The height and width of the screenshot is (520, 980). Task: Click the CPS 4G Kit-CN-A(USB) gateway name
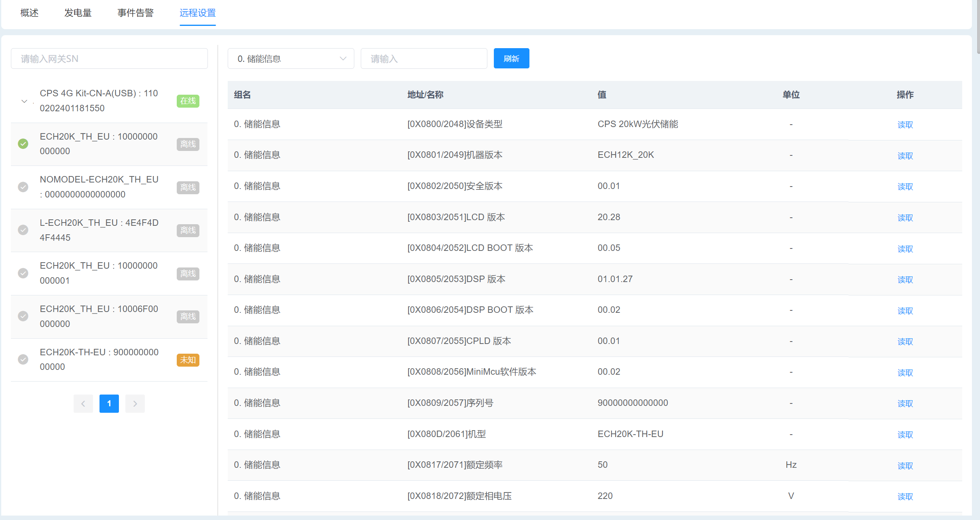coord(99,101)
